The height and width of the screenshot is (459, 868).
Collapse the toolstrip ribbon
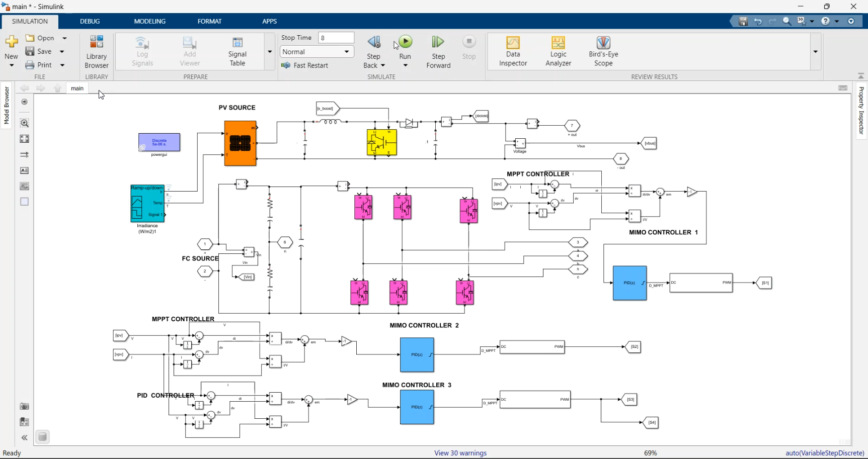click(861, 76)
